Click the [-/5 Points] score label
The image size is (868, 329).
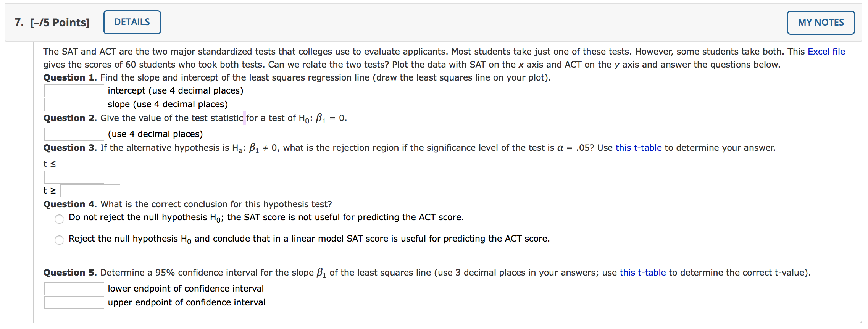(61, 22)
